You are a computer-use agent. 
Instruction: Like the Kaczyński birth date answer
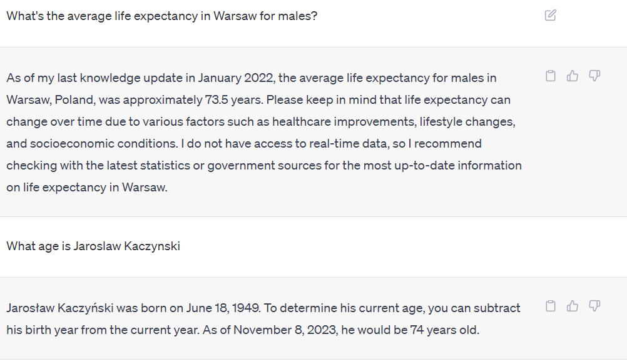click(572, 306)
